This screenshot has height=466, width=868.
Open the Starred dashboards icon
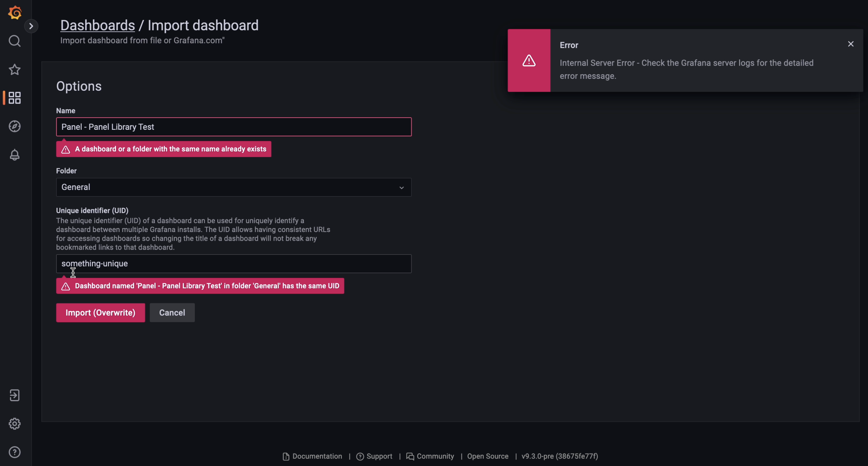coord(15,70)
